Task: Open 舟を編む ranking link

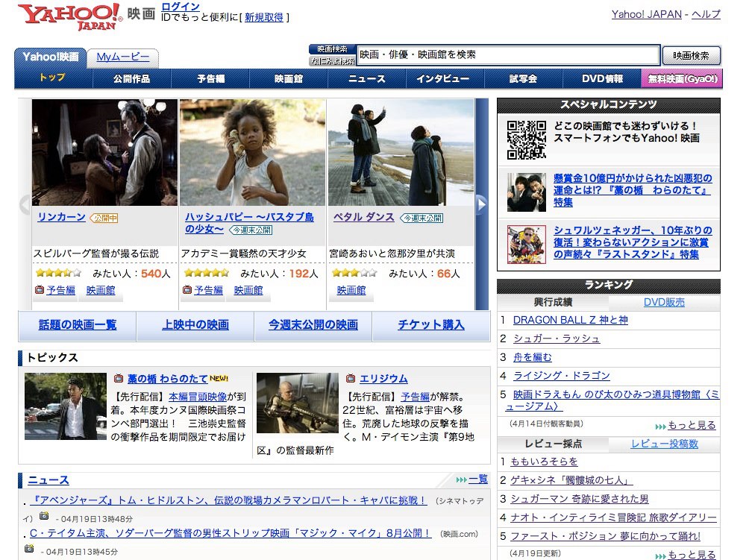Action: click(533, 357)
